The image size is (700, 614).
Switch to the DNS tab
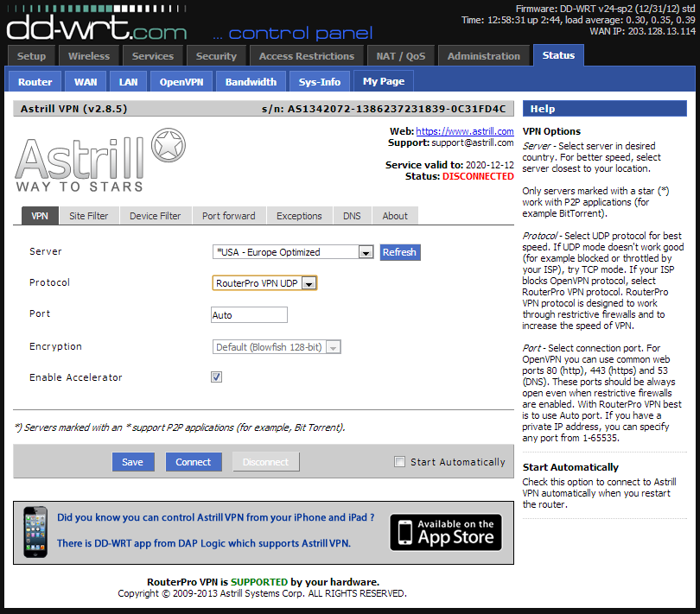click(x=352, y=216)
